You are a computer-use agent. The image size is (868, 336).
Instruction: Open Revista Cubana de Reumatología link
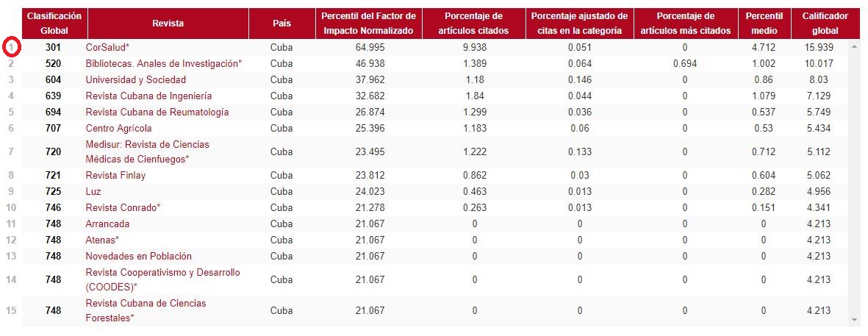(x=157, y=112)
